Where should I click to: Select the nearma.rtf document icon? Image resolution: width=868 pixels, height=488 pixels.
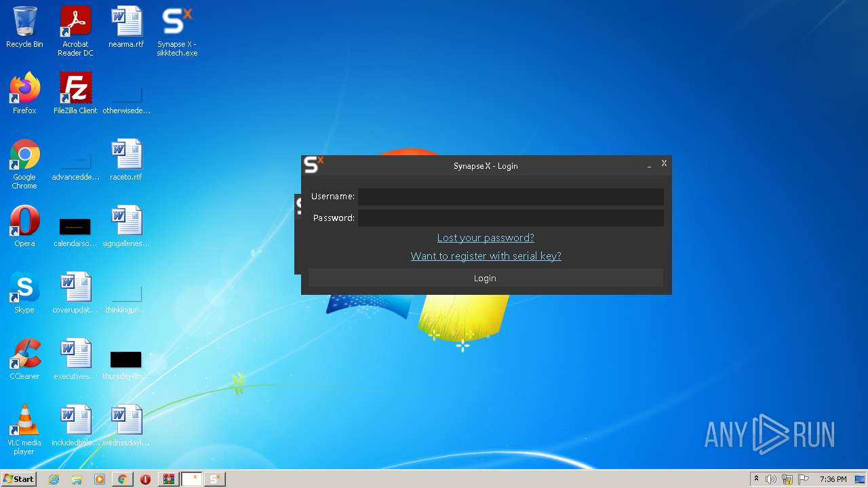[126, 27]
